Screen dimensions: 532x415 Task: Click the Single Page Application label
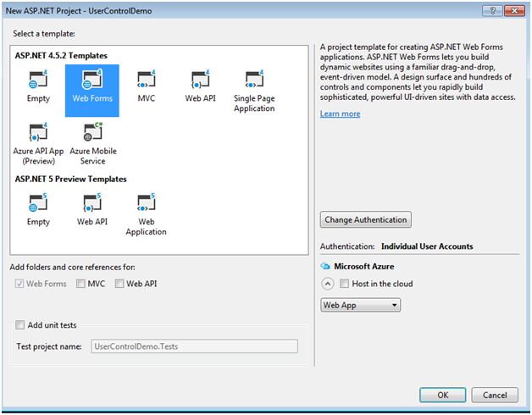tap(254, 103)
